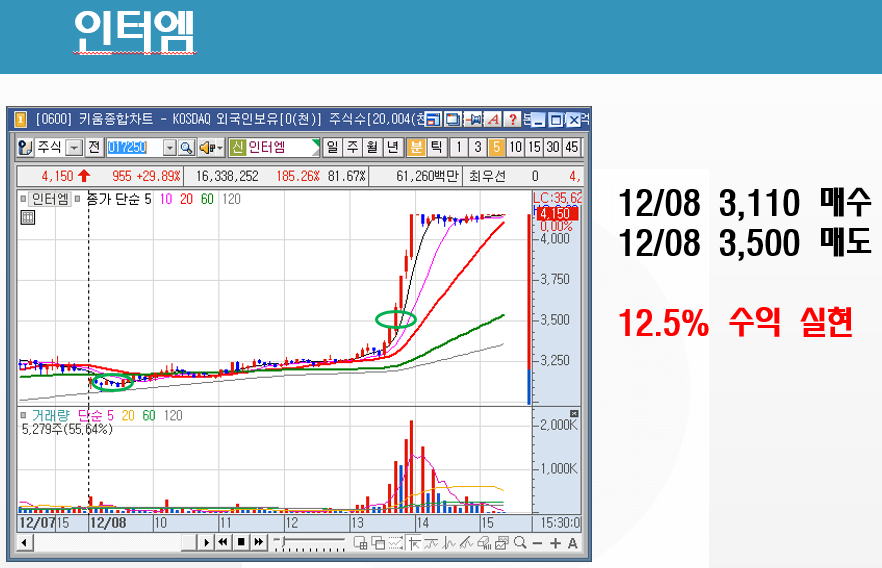Click the 인터엠 stock name field
The height and width of the screenshot is (568, 882).
pyautogui.click(x=274, y=147)
